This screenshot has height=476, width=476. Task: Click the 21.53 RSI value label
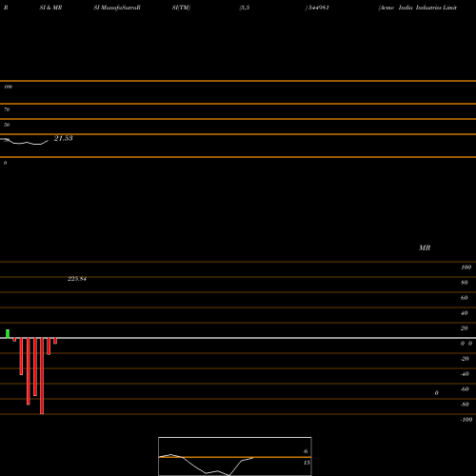[x=64, y=138]
